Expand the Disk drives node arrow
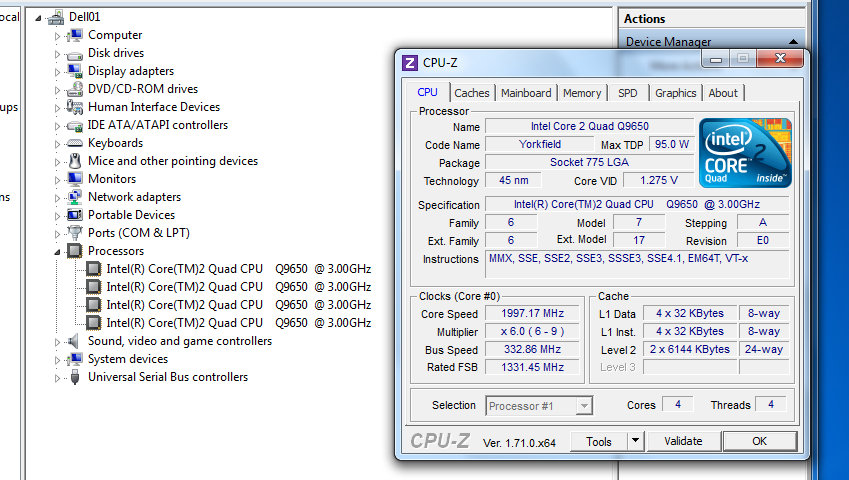The height and width of the screenshot is (480, 849). [57, 54]
